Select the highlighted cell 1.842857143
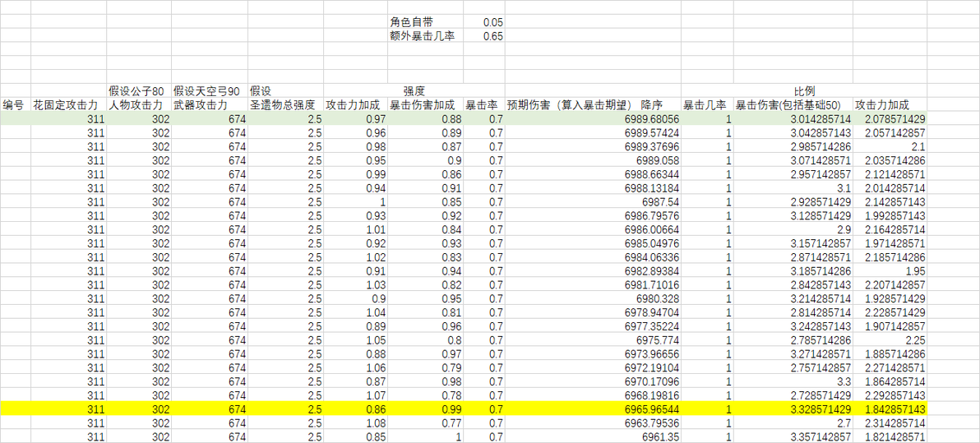Viewport: 980px width, 443px height. tap(890, 408)
